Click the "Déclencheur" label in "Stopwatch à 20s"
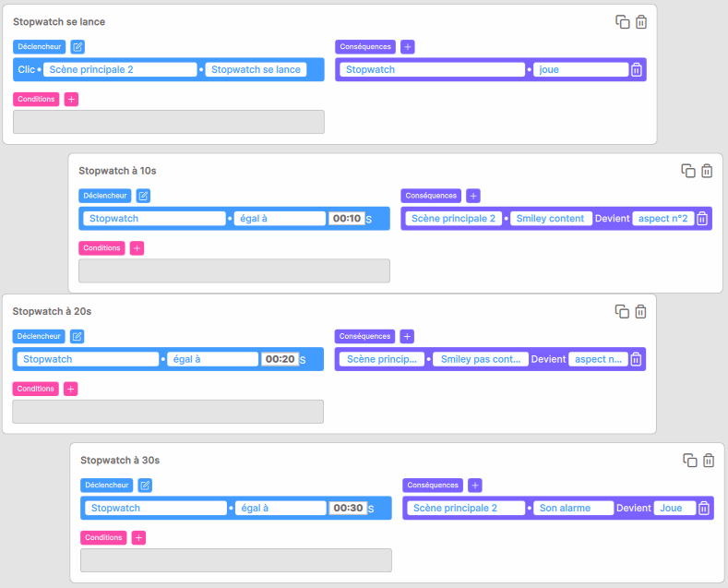Viewport: 728px width, 588px height. [39, 336]
